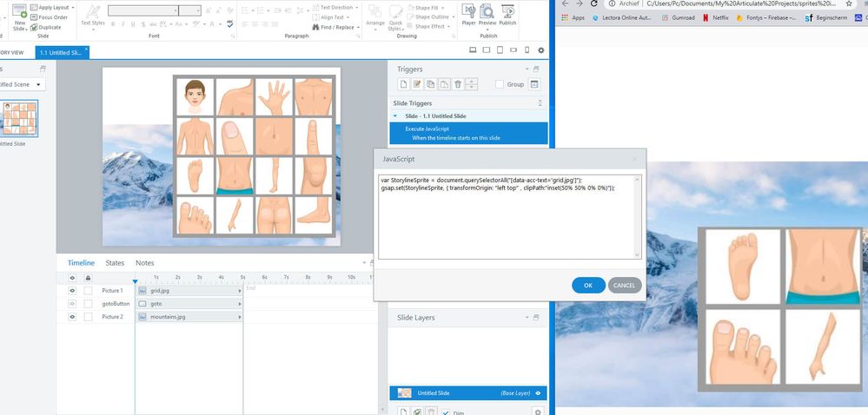This screenshot has width=868, height=415.
Task: Expand grid.jpg timeline bar arrow
Action: (x=240, y=291)
